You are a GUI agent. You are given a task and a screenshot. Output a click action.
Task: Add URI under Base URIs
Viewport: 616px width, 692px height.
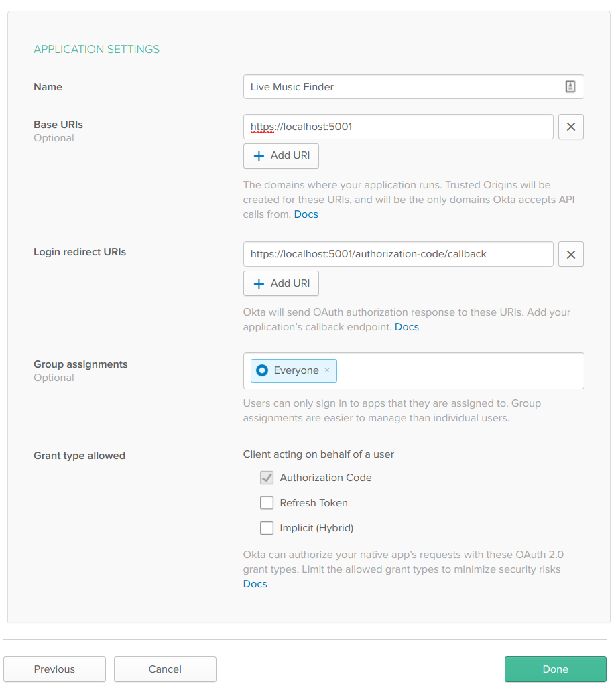pyautogui.click(x=281, y=156)
